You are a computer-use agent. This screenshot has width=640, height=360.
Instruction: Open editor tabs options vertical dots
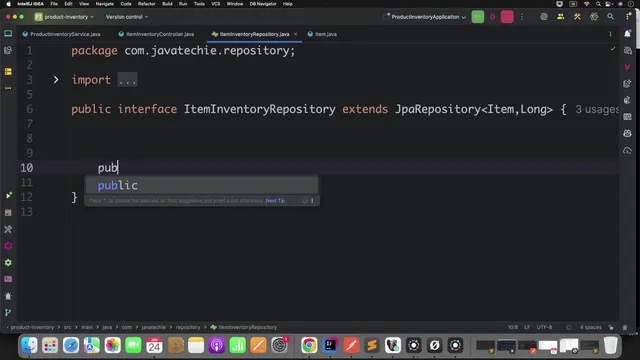tap(610, 34)
